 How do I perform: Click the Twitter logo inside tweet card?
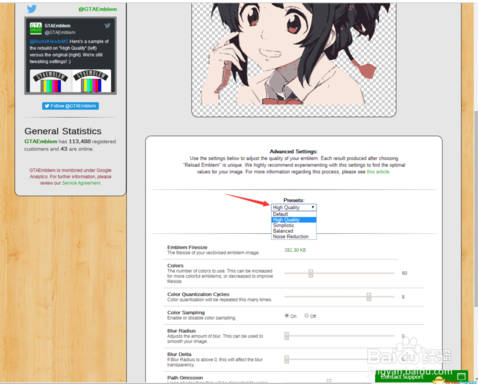(107, 26)
